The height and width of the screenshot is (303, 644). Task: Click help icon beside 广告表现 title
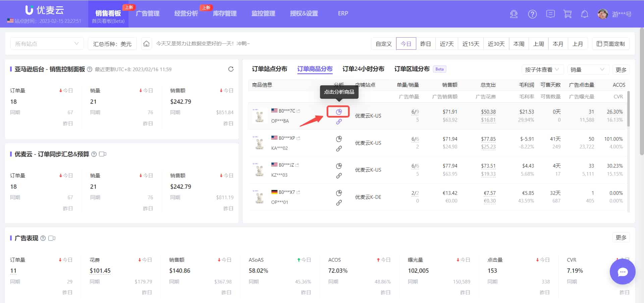[43, 238]
